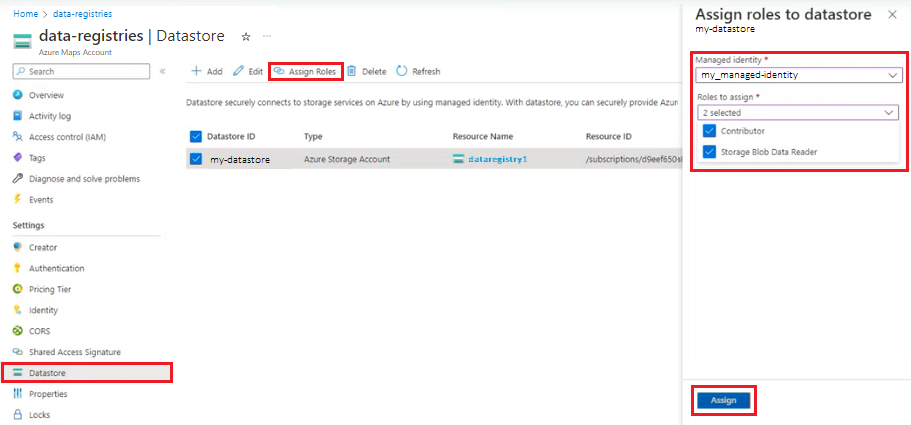The image size is (911, 425).
Task: Toggle the select-all Datastore ID checkbox
Action: click(x=196, y=136)
